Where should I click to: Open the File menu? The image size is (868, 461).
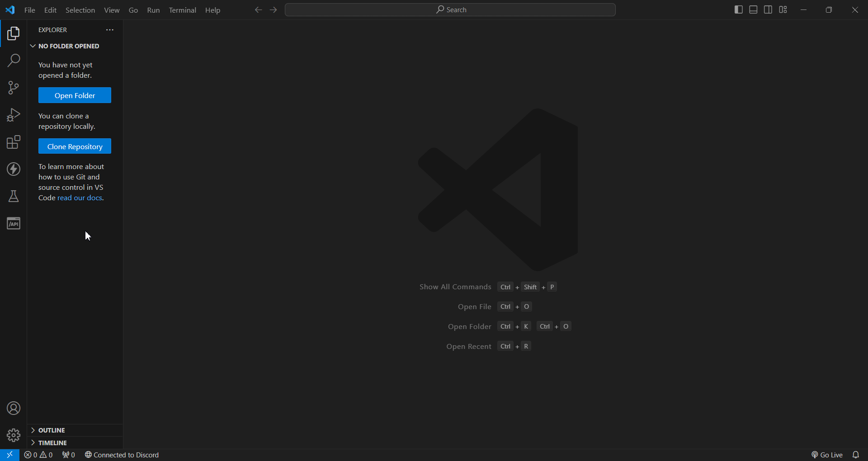click(x=30, y=10)
